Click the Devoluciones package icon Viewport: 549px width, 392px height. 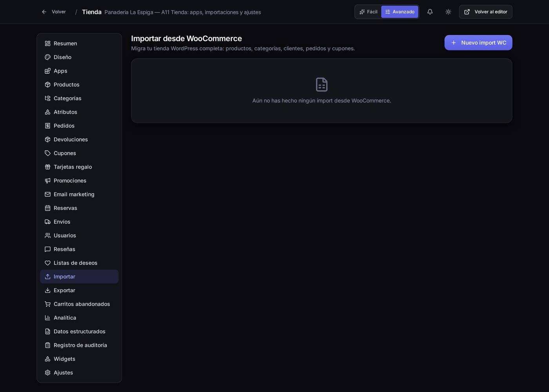[x=47, y=140]
